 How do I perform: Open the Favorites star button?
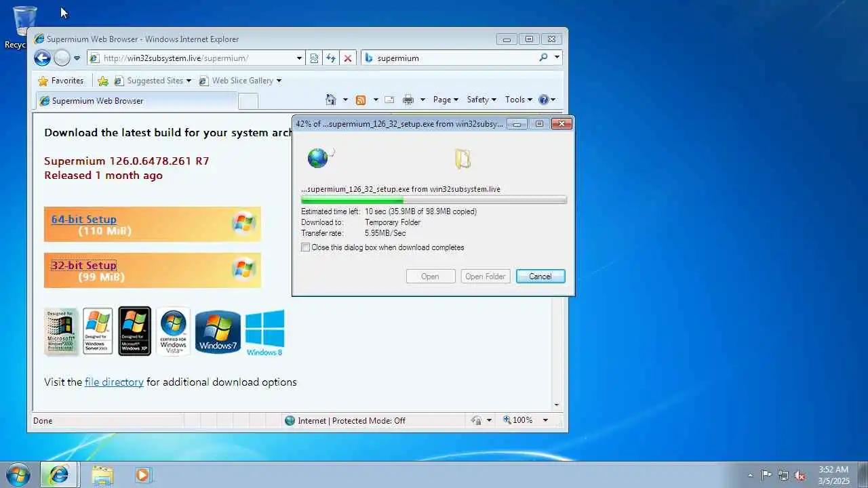coord(61,81)
